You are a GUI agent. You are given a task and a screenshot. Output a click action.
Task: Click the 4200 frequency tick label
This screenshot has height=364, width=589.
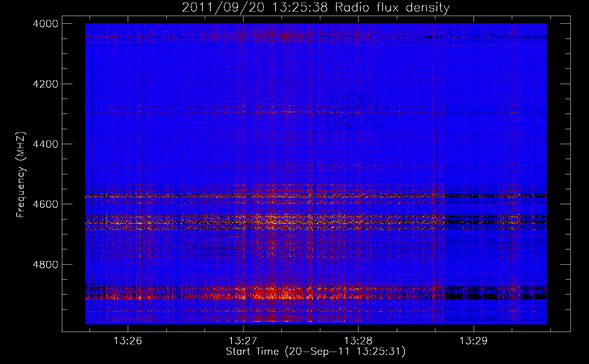coord(46,84)
